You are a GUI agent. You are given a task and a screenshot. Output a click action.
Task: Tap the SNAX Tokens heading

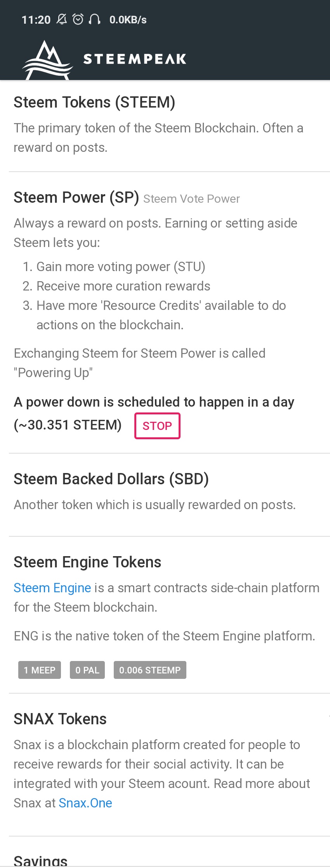click(x=60, y=719)
